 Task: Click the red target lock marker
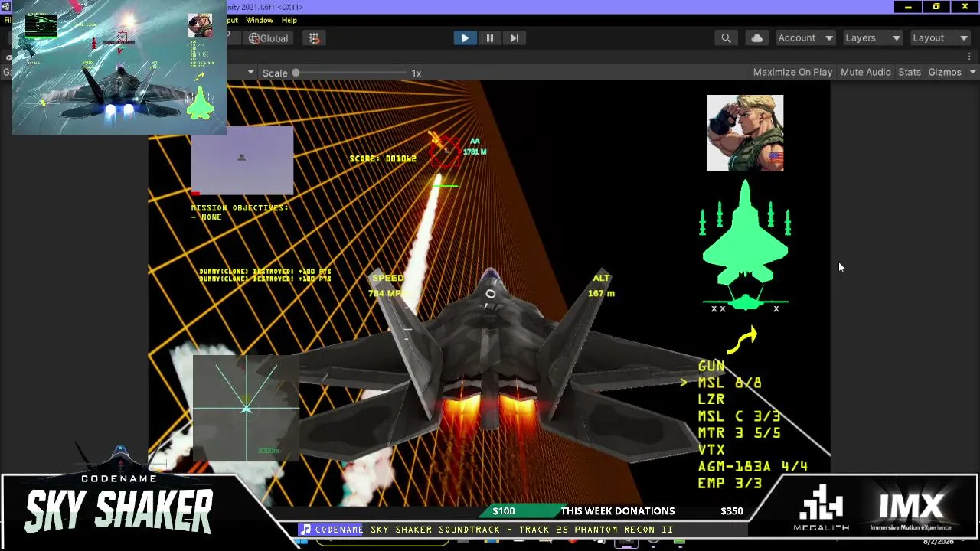pos(445,152)
